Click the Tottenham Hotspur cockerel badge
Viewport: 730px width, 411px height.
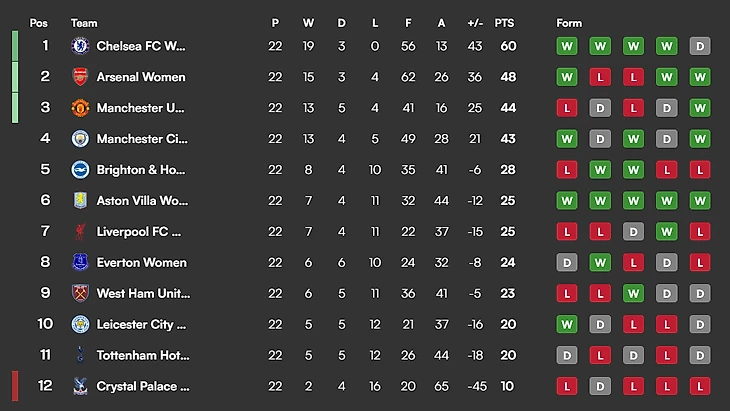[x=80, y=355]
